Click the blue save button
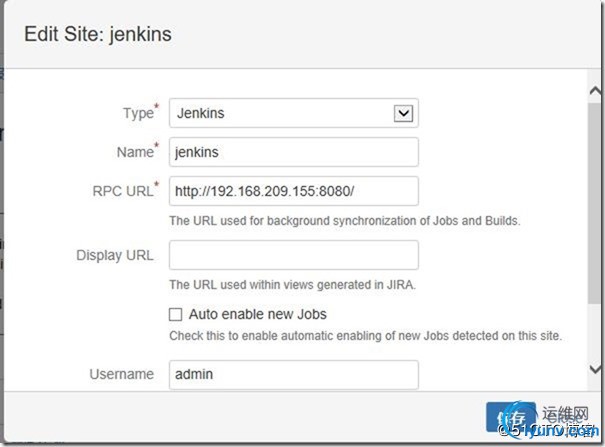The width and height of the screenshot is (605, 447). (511, 417)
